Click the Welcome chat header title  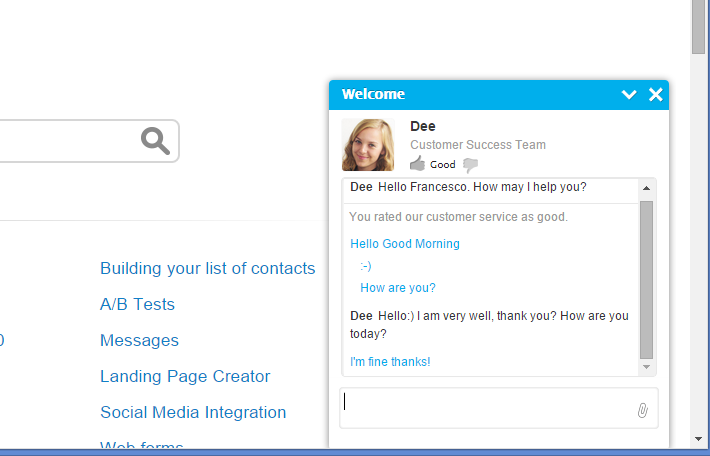coord(373,95)
